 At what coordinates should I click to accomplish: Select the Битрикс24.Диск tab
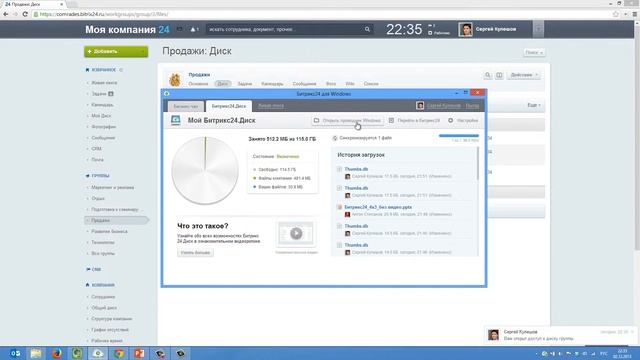[229, 106]
